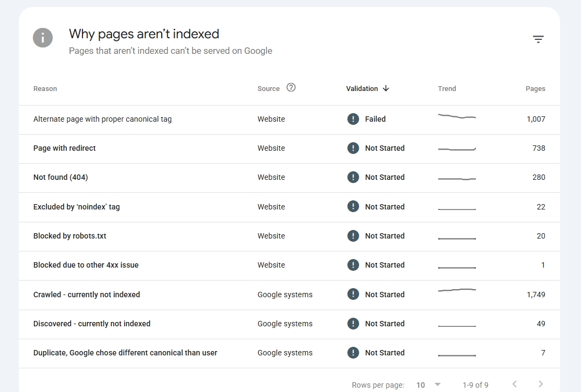Go to previous page of results
581x392 pixels.
coord(515,384)
